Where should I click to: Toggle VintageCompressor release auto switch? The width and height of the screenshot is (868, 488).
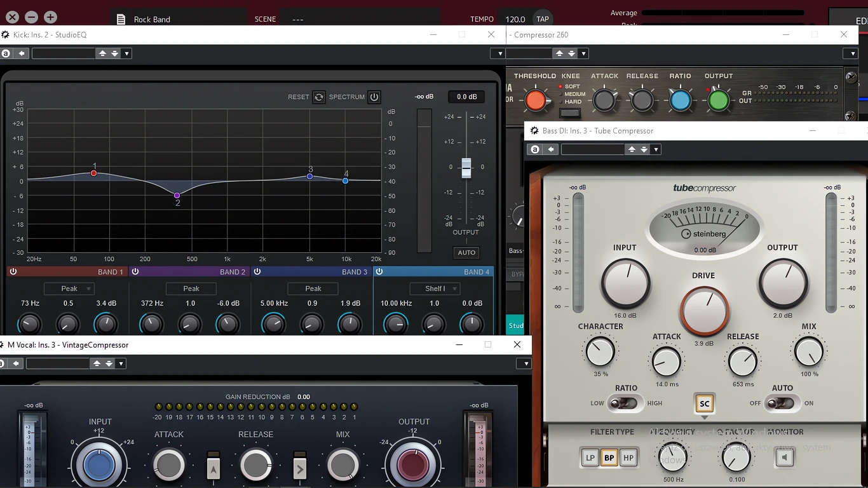pos(300,468)
